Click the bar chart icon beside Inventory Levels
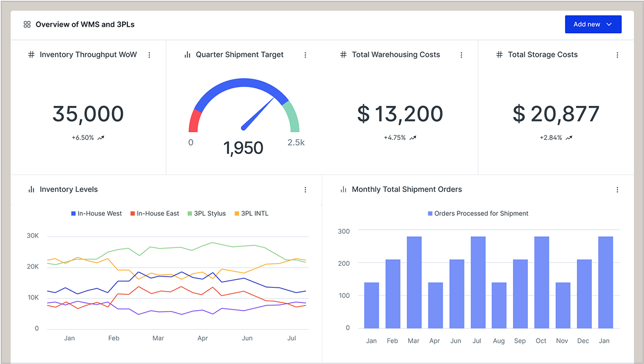Image resolution: width=644 pixels, height=364 pixels. (31, 190)
